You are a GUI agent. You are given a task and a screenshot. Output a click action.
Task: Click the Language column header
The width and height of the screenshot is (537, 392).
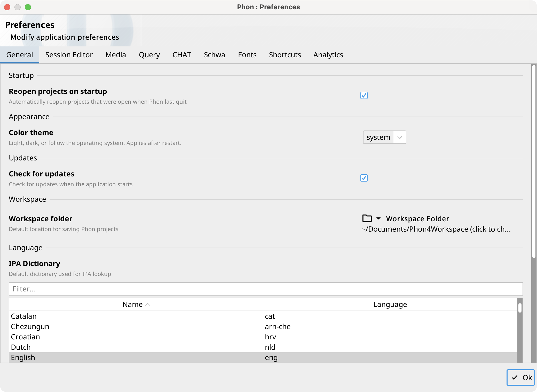pyautogui.click(x=390, y=304)
